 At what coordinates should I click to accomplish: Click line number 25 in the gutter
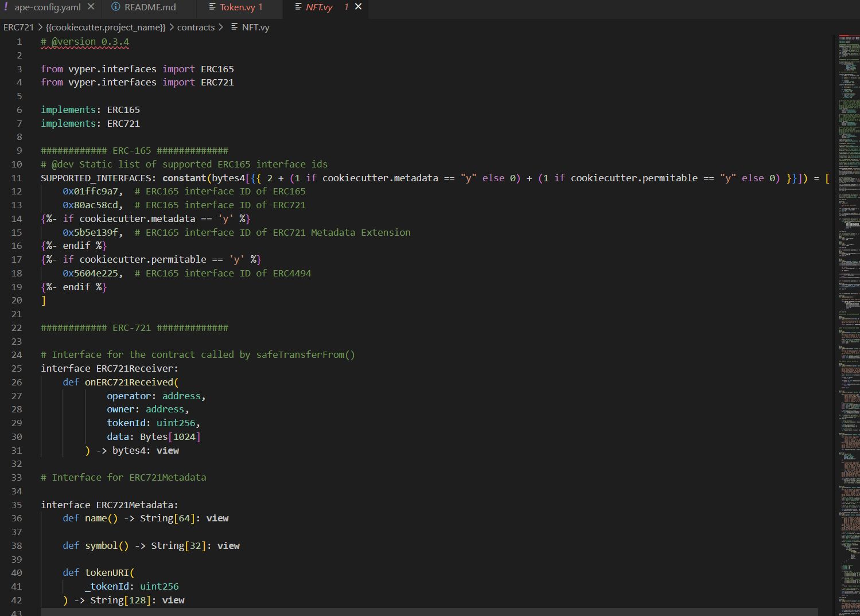click(16, 369)
